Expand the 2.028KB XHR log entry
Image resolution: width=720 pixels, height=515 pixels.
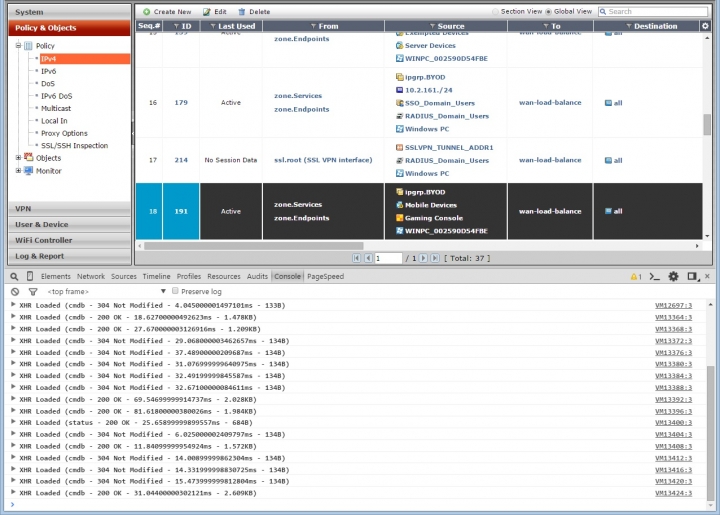(x=13, y=398)
